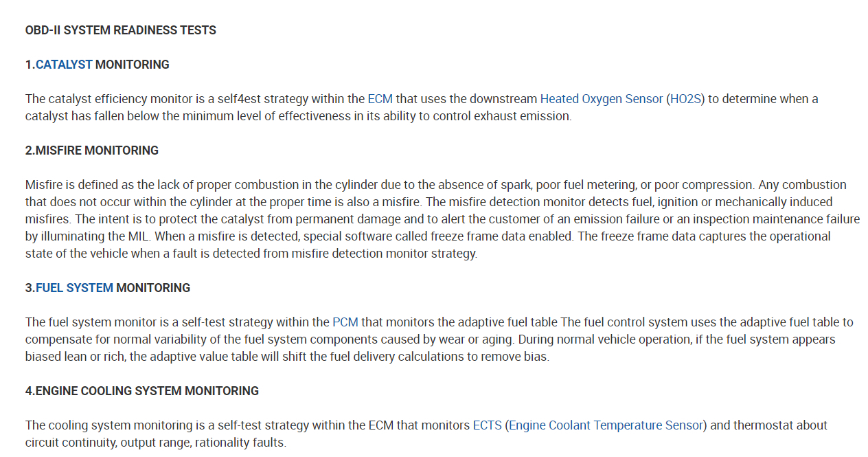The image size is (868, 457).
Task: Click the word MONITORING after FUEL SYSTEM link
Action: (153, 288)
